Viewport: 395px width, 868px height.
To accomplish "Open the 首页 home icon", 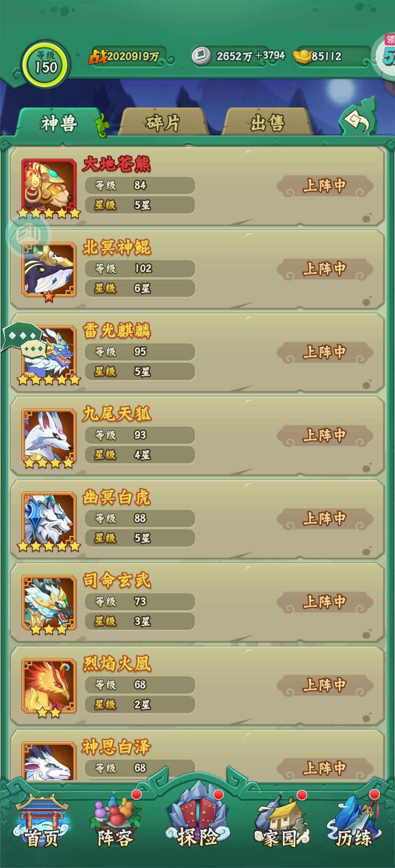I will 42,821.
